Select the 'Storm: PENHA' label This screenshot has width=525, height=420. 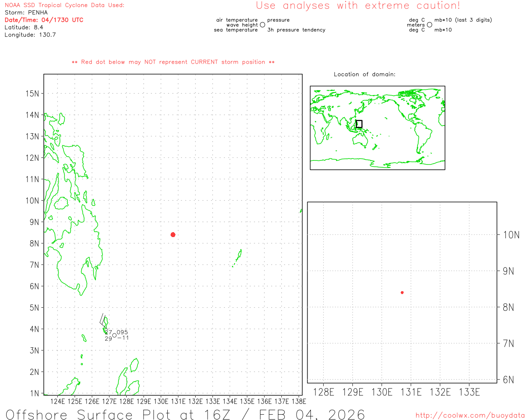(26, 12)
